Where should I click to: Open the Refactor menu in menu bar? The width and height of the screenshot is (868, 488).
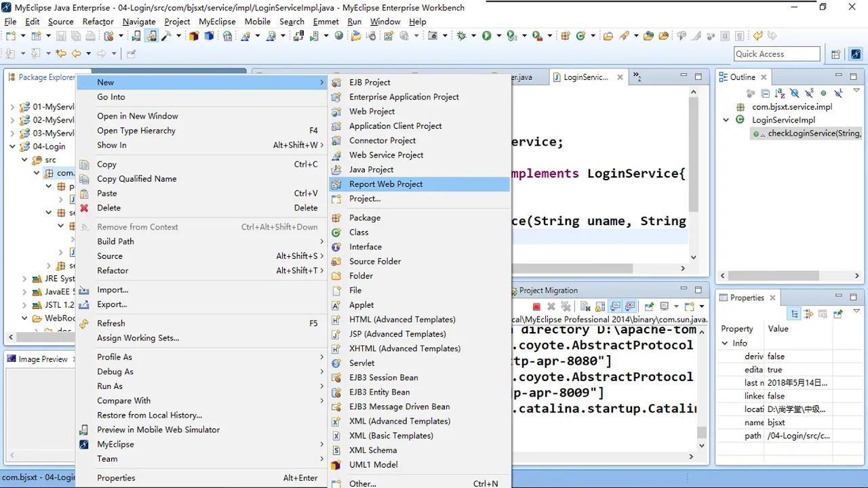pyautogui.click(x=98, y=22)
